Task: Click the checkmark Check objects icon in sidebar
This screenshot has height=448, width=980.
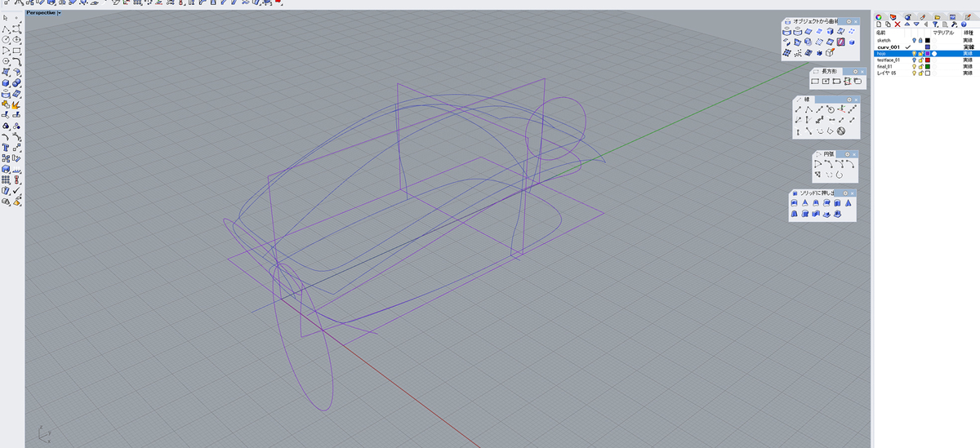Action: pos(16,190)
